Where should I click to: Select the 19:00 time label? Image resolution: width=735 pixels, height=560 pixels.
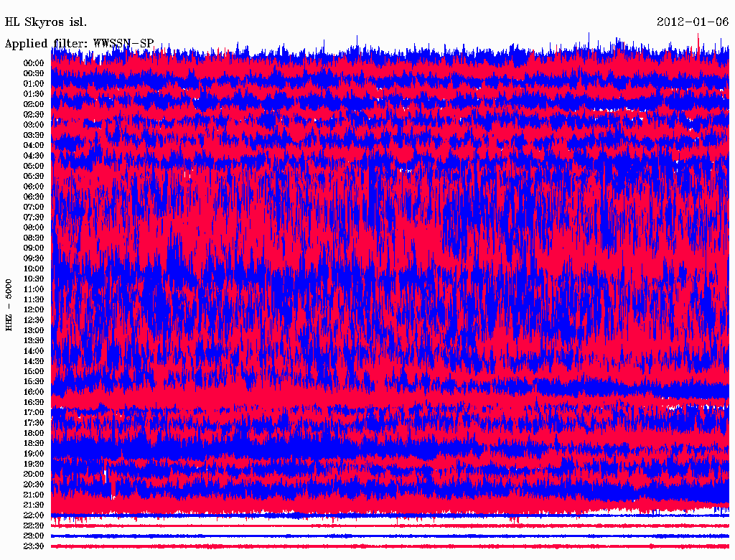34,454
